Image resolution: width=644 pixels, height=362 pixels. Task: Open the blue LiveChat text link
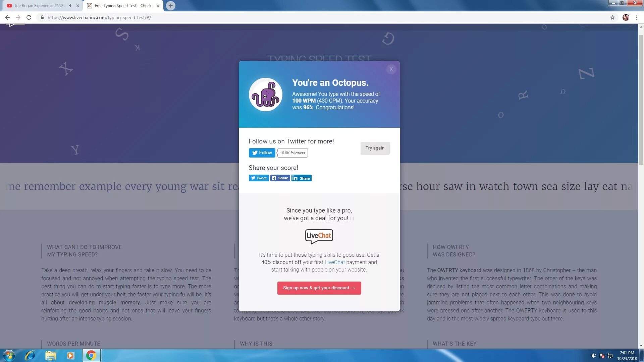point(334,262)
